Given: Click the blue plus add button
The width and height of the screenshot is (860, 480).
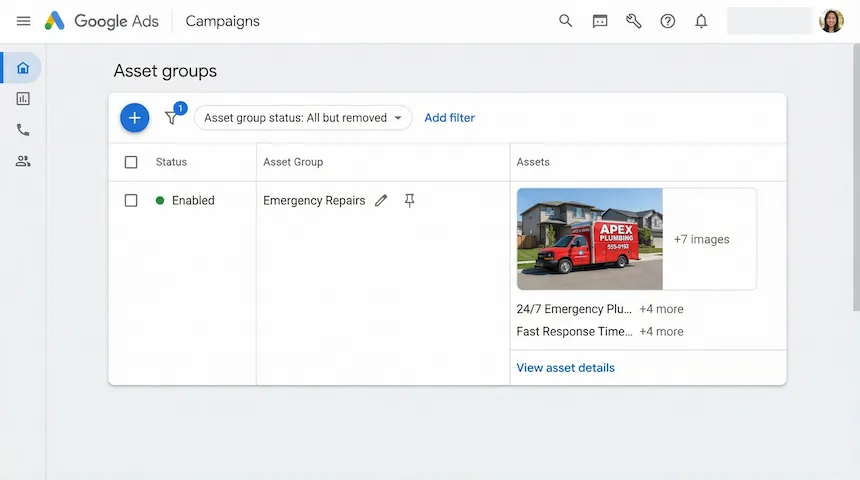Looking at the screenshot, I should tap(135, 118).
